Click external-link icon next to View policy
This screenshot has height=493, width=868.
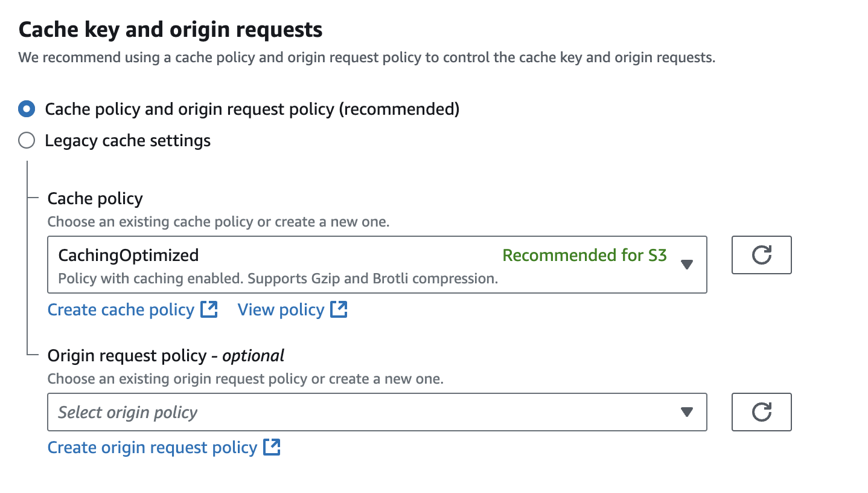coord(339,310)
